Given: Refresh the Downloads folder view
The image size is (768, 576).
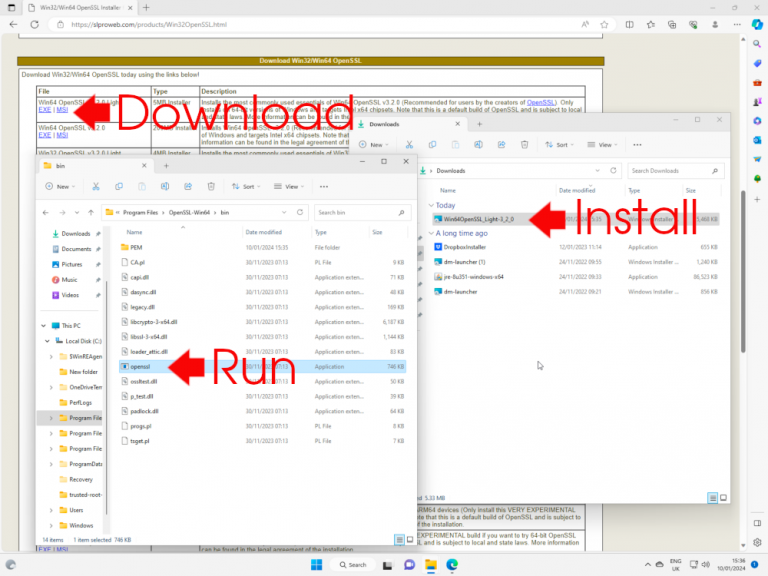Looking at the screenshot, I should (x=613, y=170).
